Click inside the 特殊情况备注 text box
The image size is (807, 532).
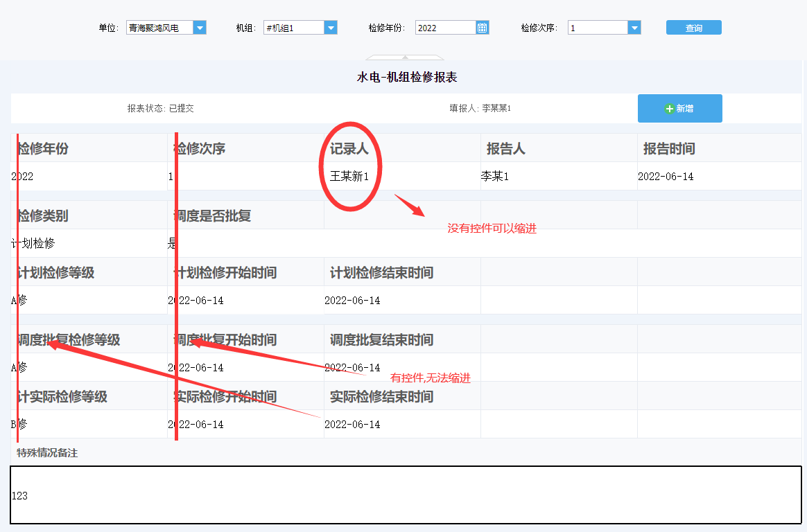click(406, 495)
